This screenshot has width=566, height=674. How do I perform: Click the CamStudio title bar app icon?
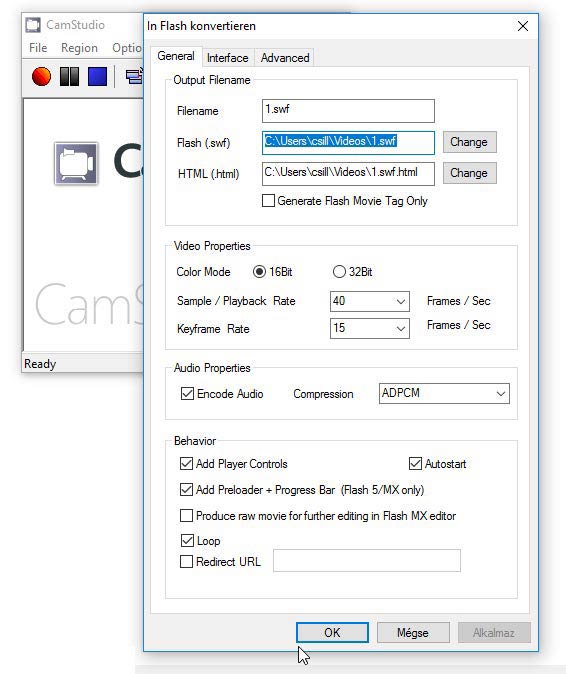(x=33, y=25)
